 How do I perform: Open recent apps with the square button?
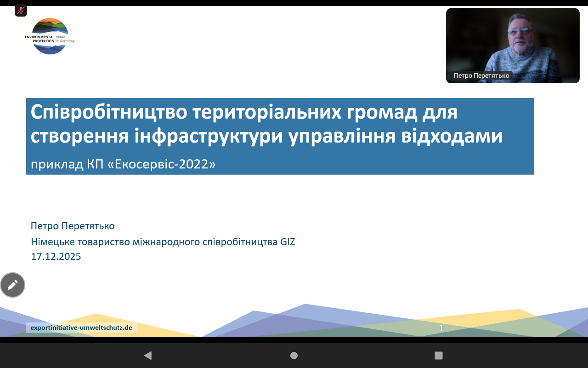(438, 355)
